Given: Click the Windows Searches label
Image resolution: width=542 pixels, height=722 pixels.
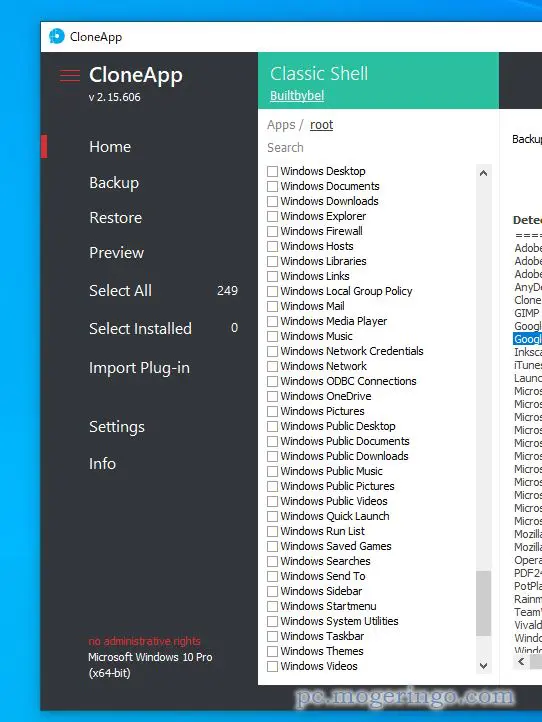Looking at the screenshot, I should [x=326, y=561].
